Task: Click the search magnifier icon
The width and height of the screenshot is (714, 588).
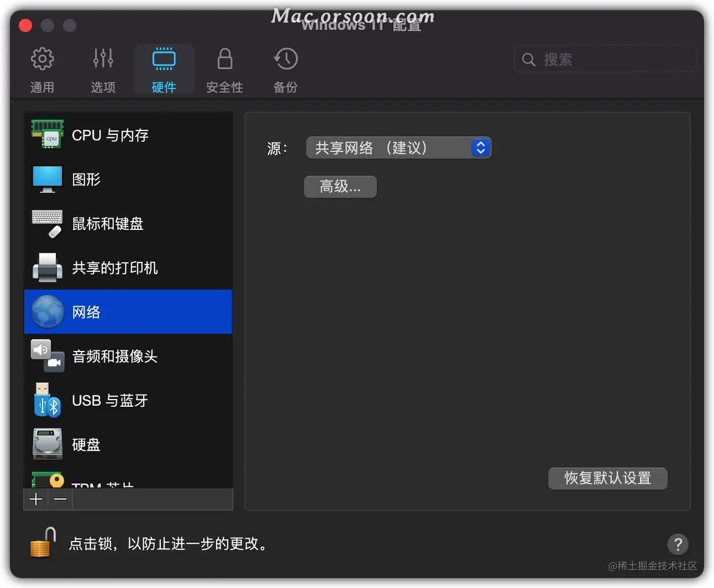Action: (x=528, y=59)
